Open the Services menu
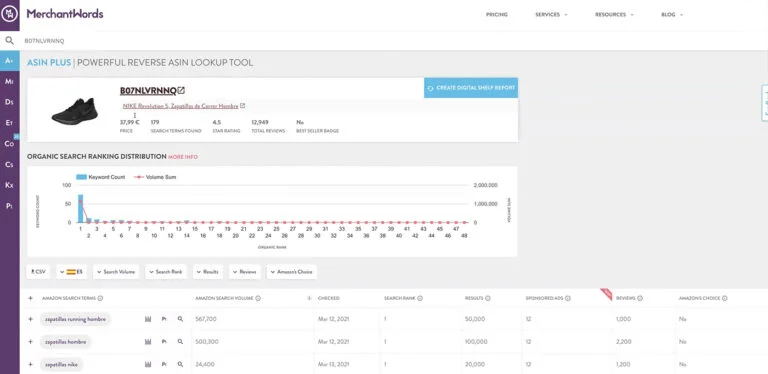768x374 pixels. 552,15
